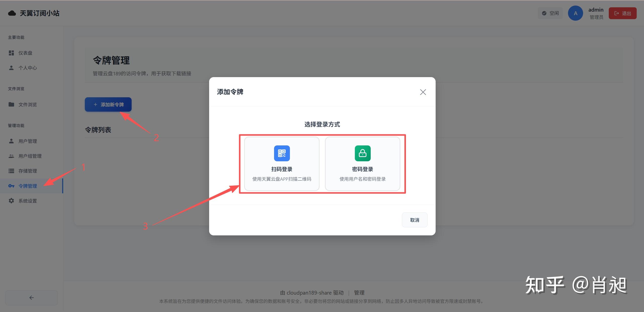This screenshot has width=644, height=312.
Task: Click the 空闲 status indicator
Action: [550, 13]
